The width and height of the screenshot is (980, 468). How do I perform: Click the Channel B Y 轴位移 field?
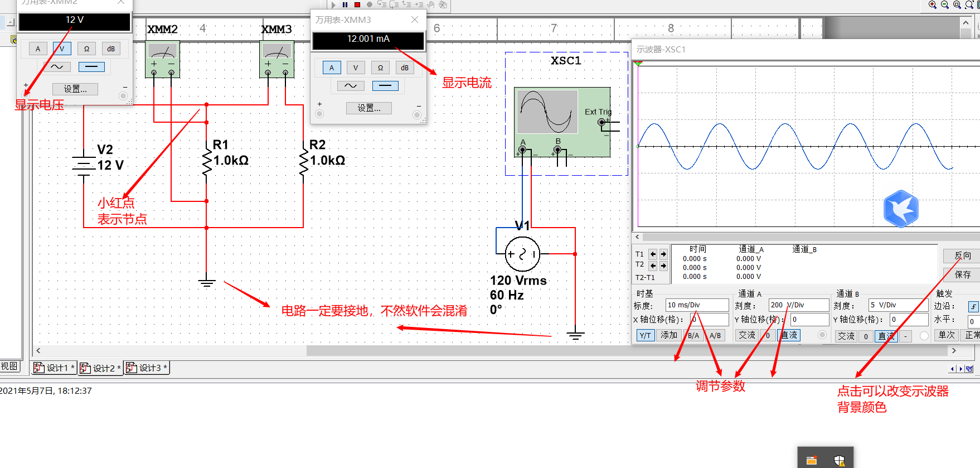tap(909, 320)
